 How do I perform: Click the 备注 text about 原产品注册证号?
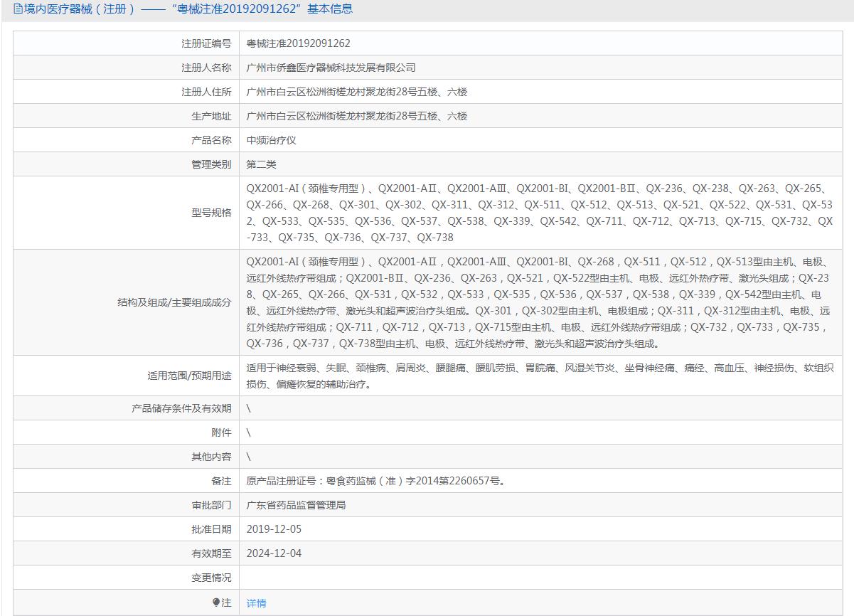point(377,481)
